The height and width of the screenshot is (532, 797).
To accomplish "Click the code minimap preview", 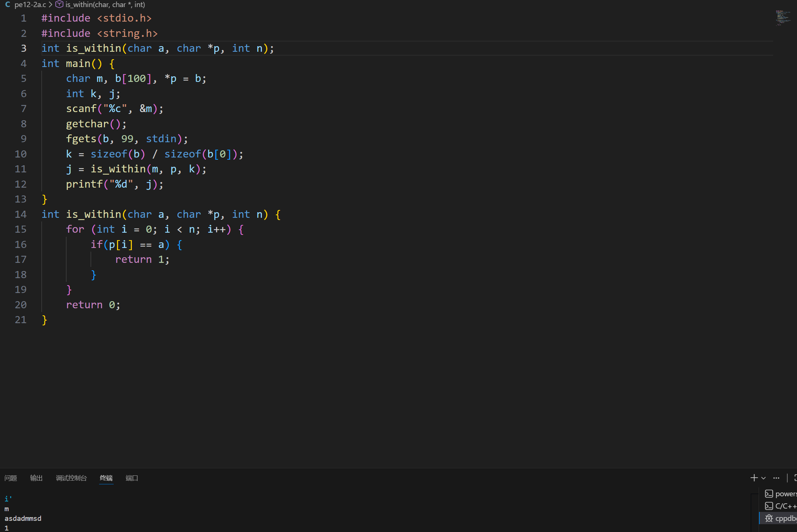I will (783, 17).
